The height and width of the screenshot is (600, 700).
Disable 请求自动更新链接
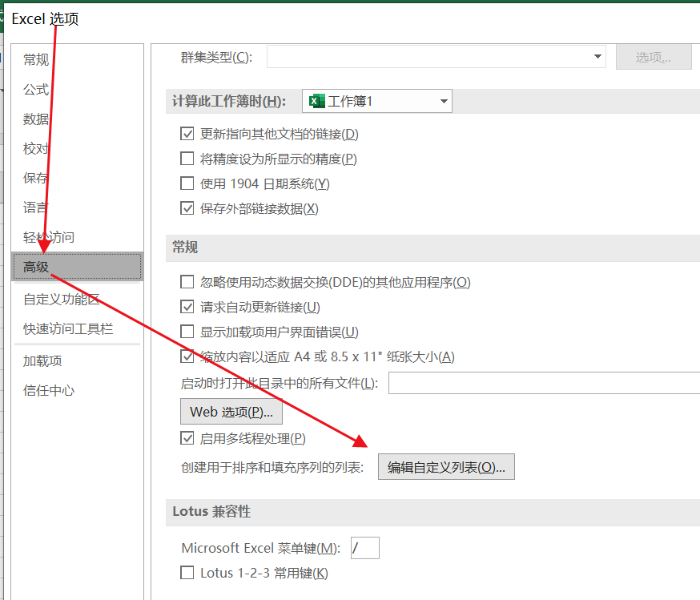click(x=187, y=307)
